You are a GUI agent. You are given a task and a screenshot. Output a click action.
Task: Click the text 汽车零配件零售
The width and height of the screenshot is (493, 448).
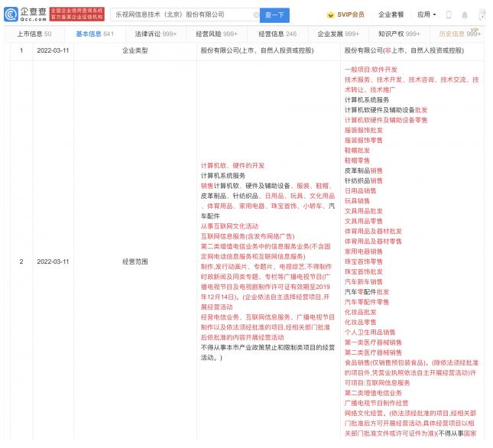[367, 302]
